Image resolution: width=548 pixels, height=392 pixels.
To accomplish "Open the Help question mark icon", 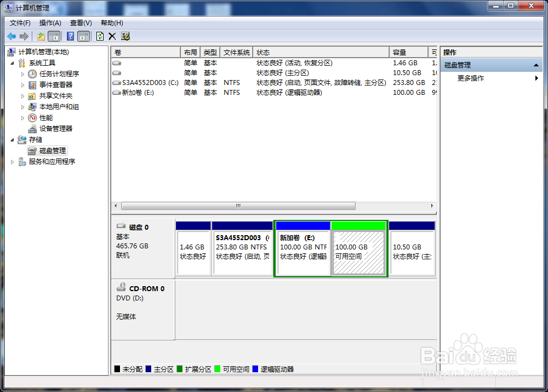I will point(70,36).
